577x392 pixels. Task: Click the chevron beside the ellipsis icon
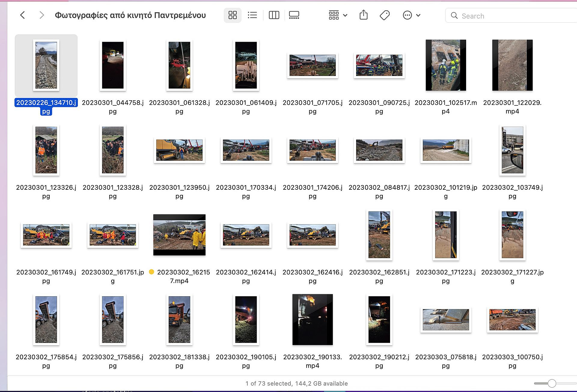418,15
